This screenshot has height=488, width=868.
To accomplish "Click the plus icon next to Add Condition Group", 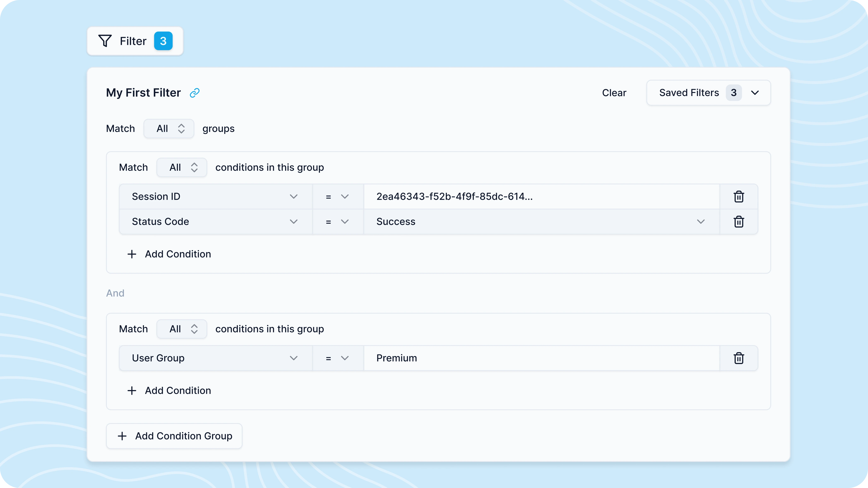I will pyautogui.click(x=122, y=436).
